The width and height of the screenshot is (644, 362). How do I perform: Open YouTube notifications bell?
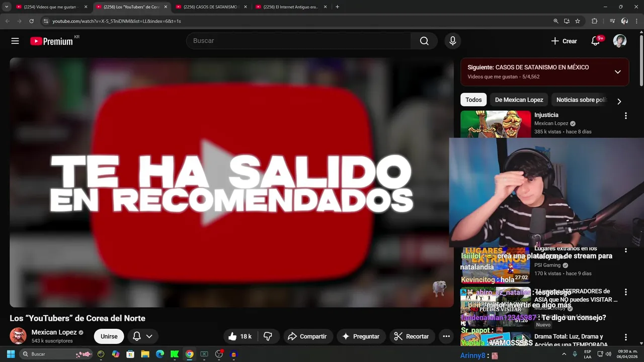point(596,41)
